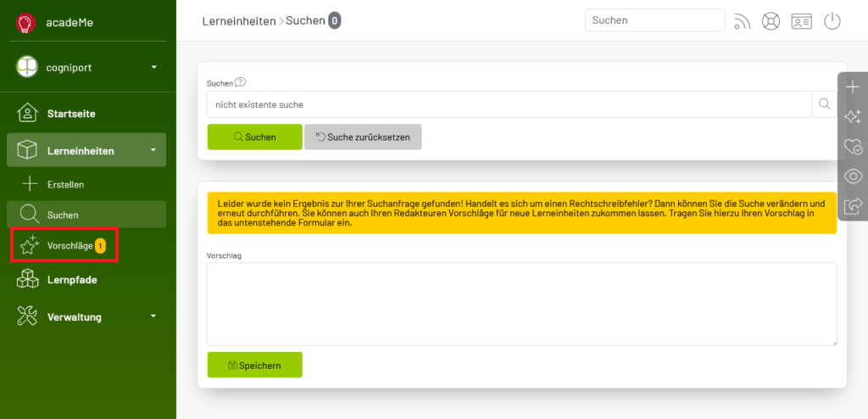Click into the Vorschlag text area
The height and width of the screenshot is (419, 868).
[522, 304]
